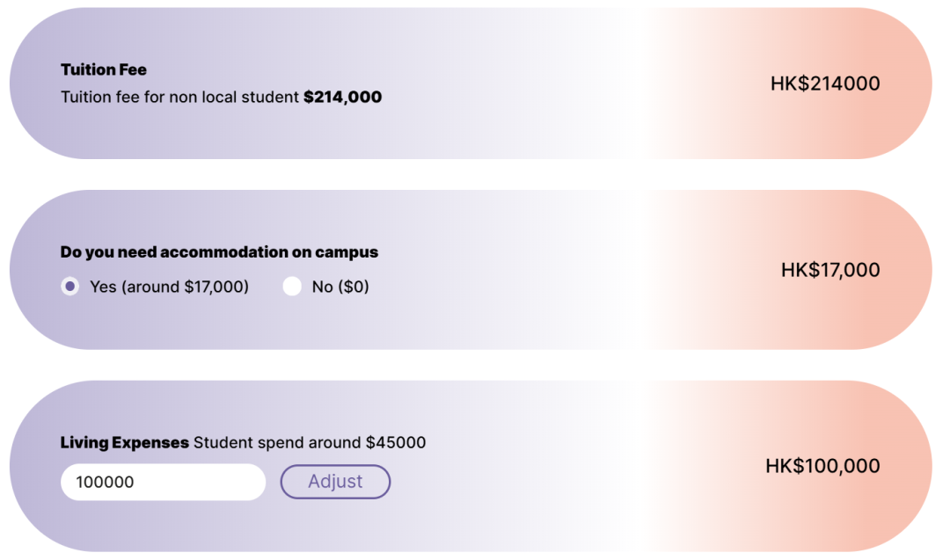Click the bold $214,000 tuition amount
The image size is (950, 560).
(343, 97)
